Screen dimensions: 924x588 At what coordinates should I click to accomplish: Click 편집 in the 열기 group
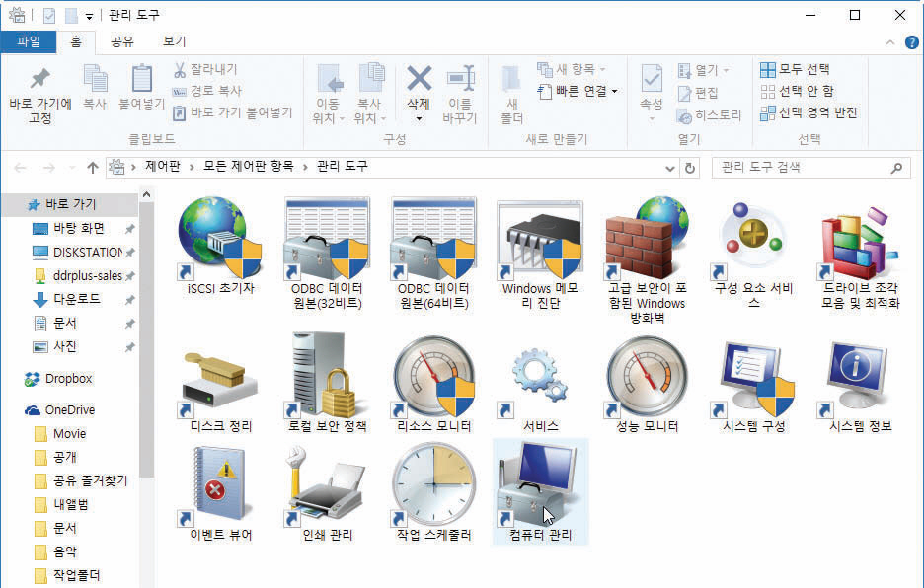[x=698, y=93]
